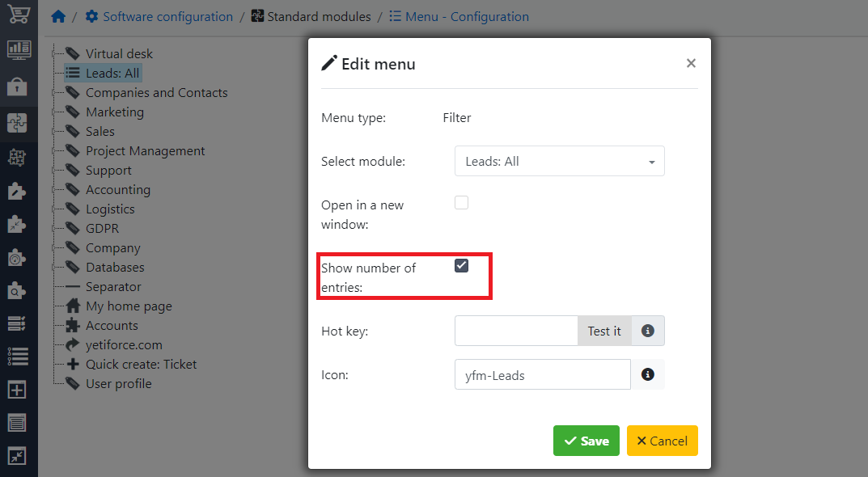Select the list-style menu configuration icon in sidebar
The height and width of the screenshot is (477, 868).
(18, 355)
